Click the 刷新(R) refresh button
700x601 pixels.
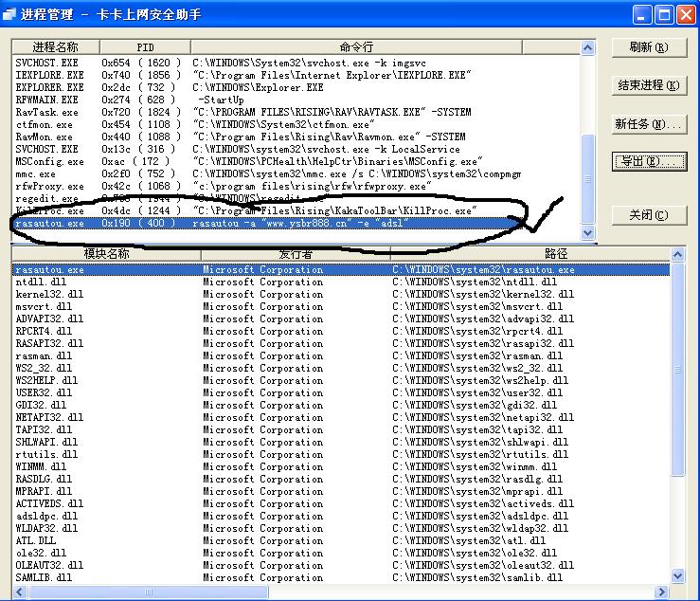point(649,47)
